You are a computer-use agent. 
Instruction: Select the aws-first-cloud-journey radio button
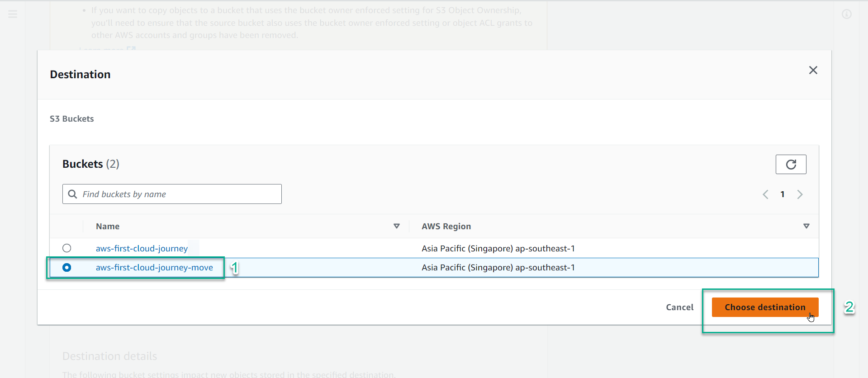tap(67, 248)
